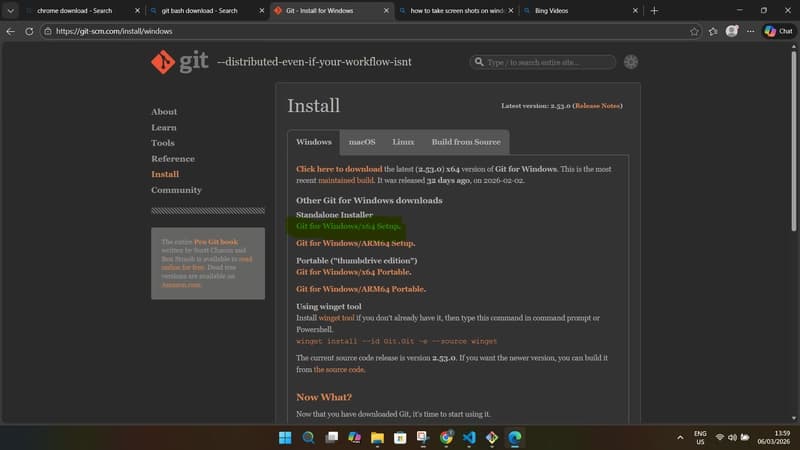This screenshot has width=800, height=450.
Task: Click the Pro Git book link
Action: point(216,242)
